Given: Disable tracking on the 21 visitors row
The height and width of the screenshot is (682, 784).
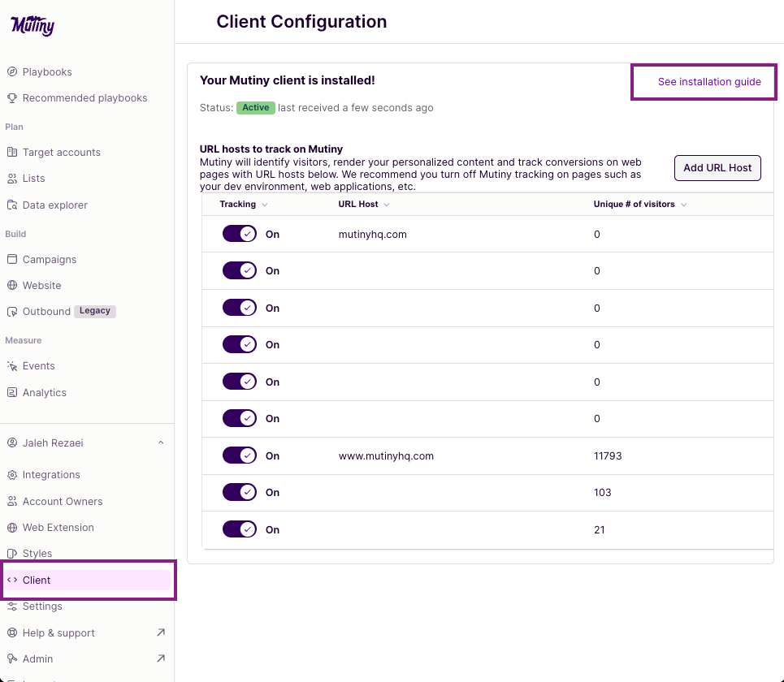Looking at the screenshot, I should [x=240, y=529].
